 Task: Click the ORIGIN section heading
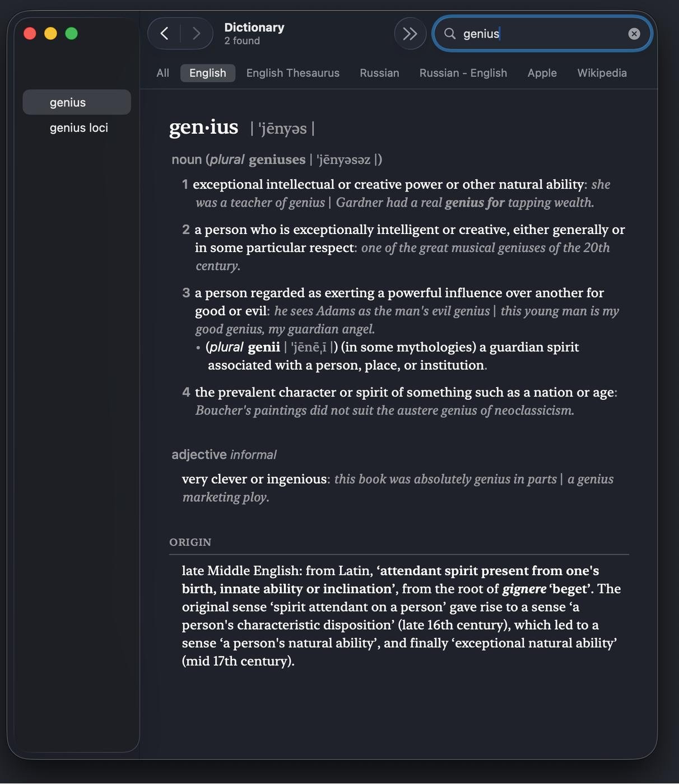pos(190,542)
